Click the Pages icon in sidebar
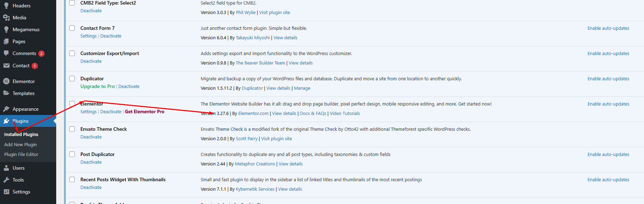This screenshot has height=204, width=644. pyautogui.click(x=6, y=41)
